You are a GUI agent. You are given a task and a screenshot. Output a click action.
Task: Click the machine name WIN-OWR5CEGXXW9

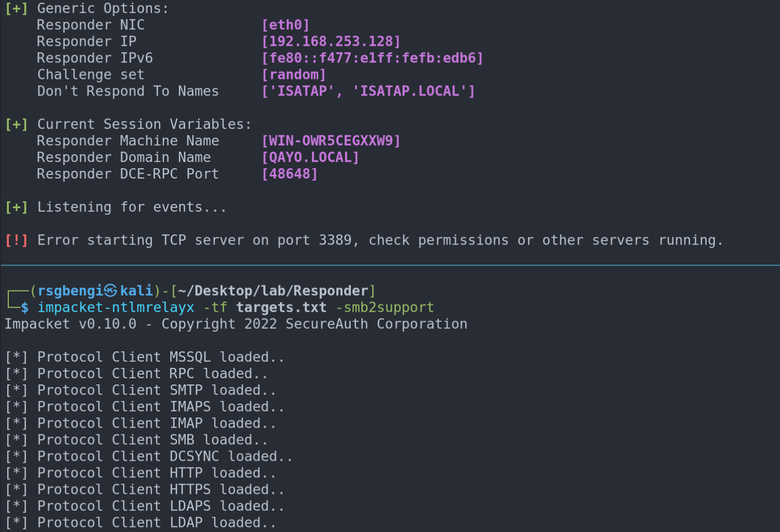(331, 141)
